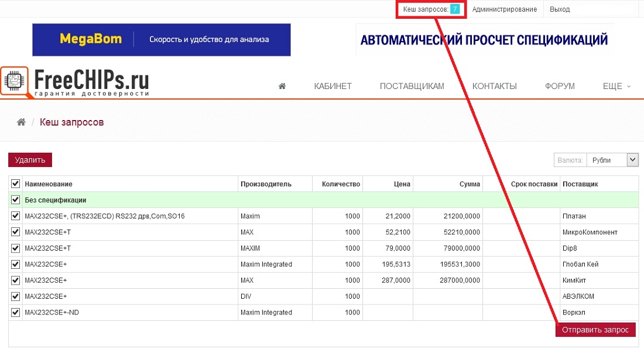The image size is (644, 359).
Task: Click the supplier cell Глобал Кей
Action: (x=580, y=264)
